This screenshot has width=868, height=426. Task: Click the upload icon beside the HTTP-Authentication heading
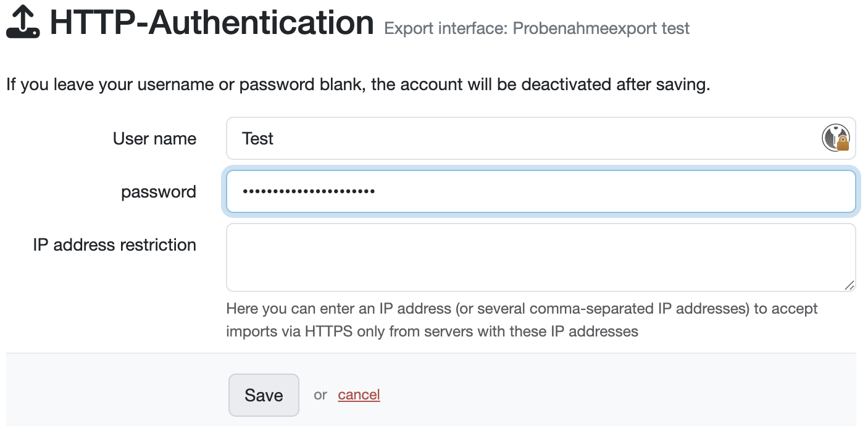click(x=23, y=23)
